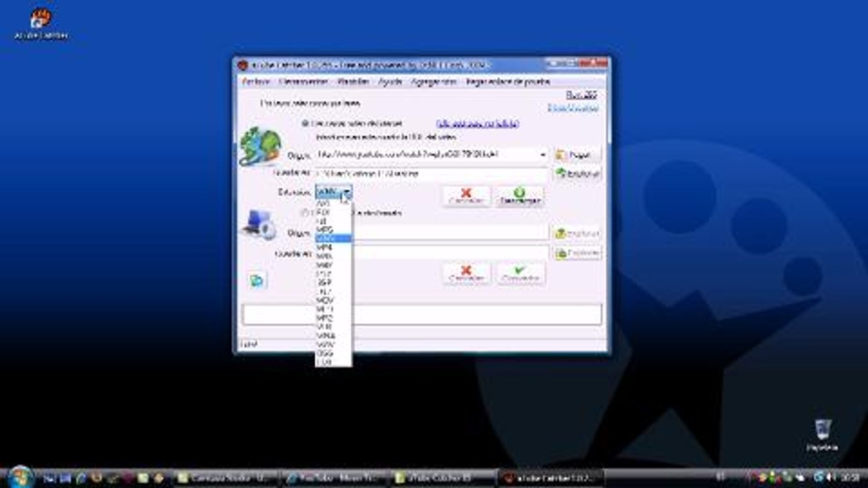This screenshot has width=868, height=488.
Task: Open blue help link beside internet radio button
Action: (478, 123)
